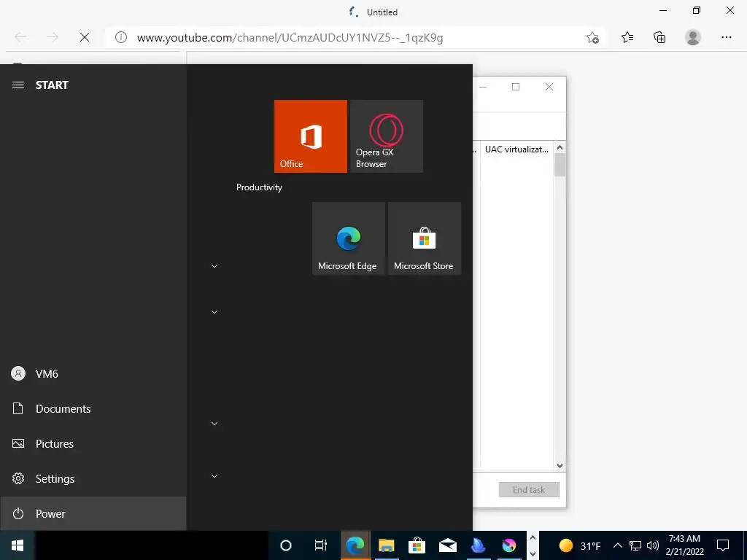Open the Power options menu
The image size is (747, 560).
[93, 513]
